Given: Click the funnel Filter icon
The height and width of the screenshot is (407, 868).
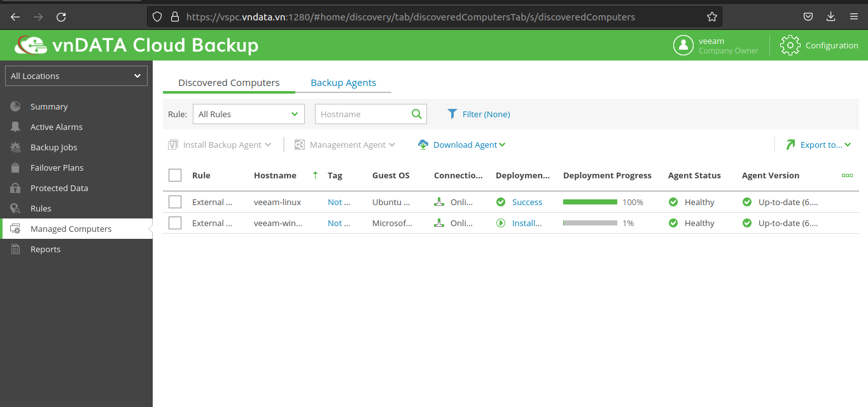Looking at the screenshot, I should pyautogui.click(x=452, y=114).
